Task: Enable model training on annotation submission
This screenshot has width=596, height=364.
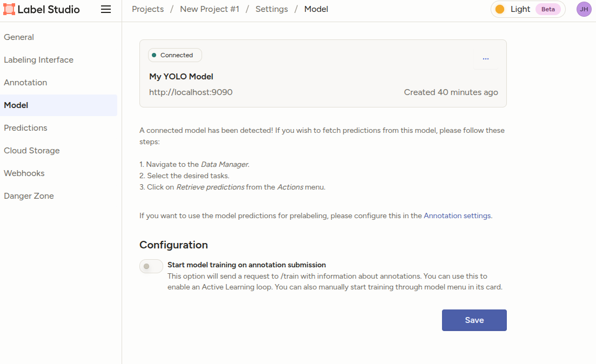Action: click(x=151, y=266)
